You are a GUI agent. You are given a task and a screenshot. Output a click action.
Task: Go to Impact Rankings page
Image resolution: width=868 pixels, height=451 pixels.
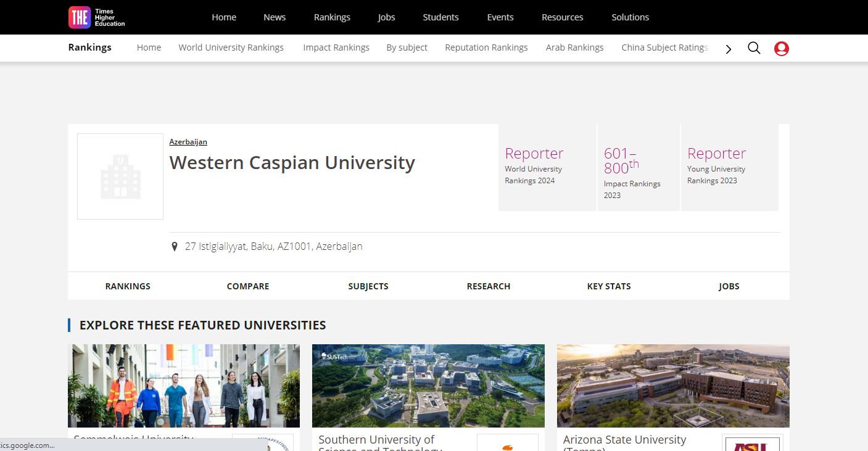(x=336, y=48)
